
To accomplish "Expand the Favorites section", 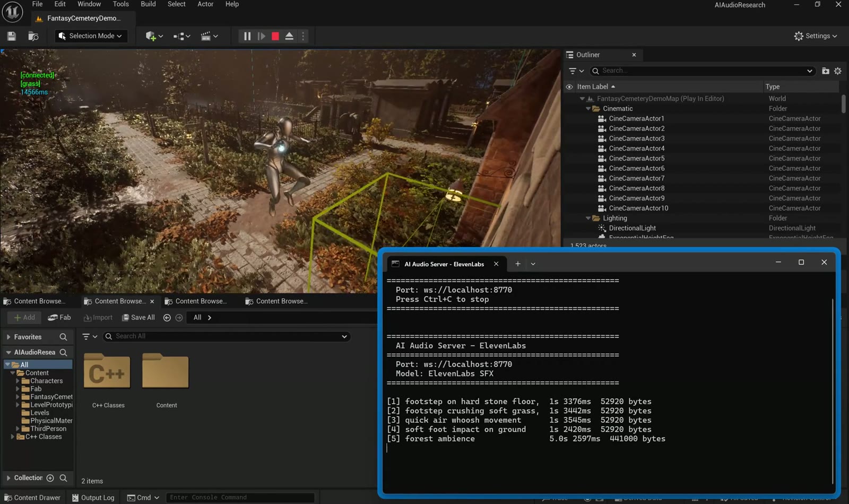I will pyautogui.click(x=8, y=337).
